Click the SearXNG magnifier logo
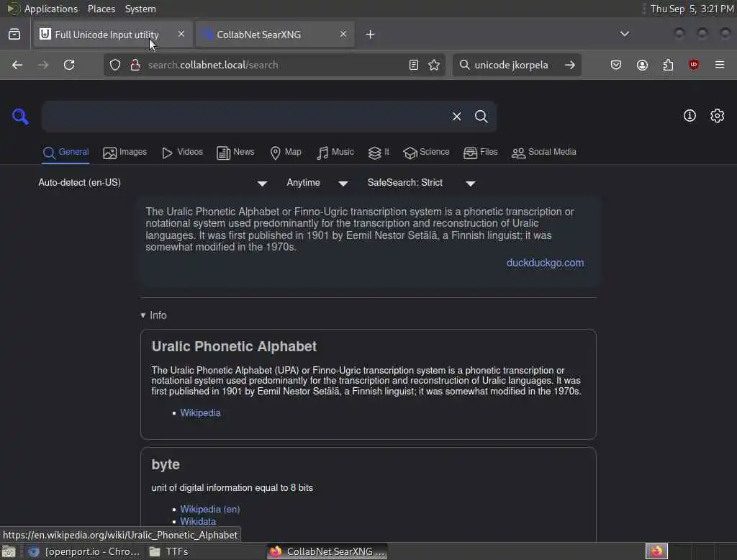The image size is (737, 560). click(20, 116)
